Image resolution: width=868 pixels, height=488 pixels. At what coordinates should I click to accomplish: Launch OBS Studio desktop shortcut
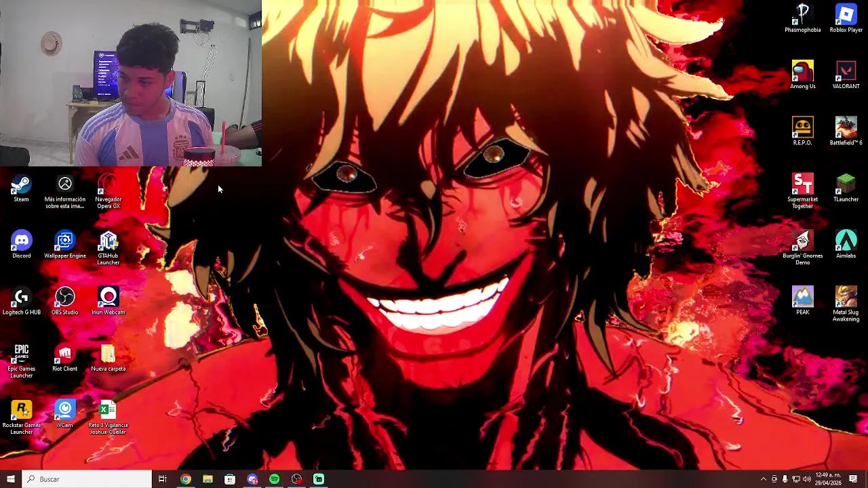[x=65, y=302]
